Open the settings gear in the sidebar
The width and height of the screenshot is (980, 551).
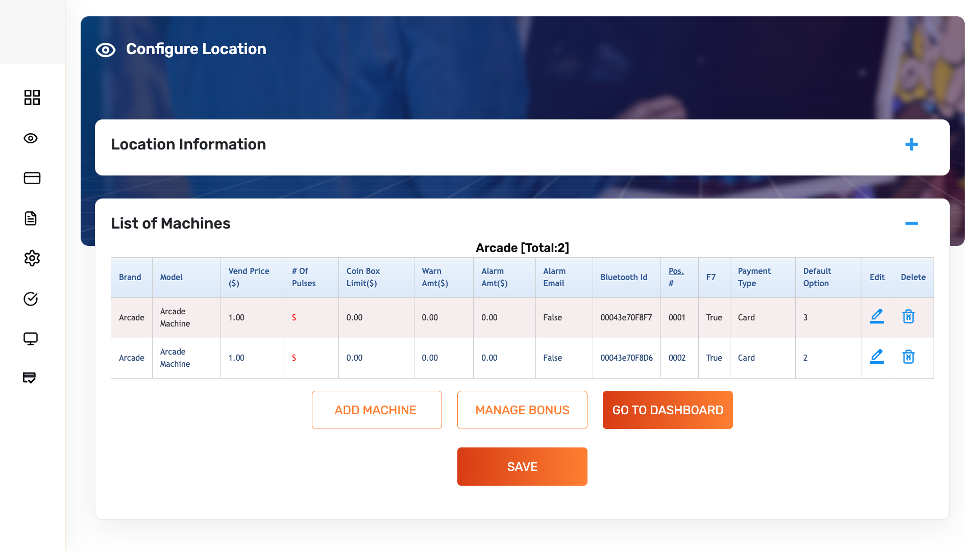(32, 258)
